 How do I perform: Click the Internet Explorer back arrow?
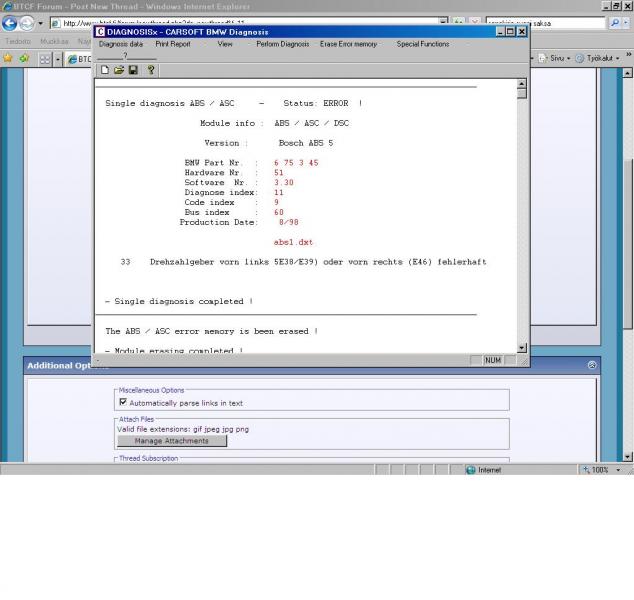[11, 22]
